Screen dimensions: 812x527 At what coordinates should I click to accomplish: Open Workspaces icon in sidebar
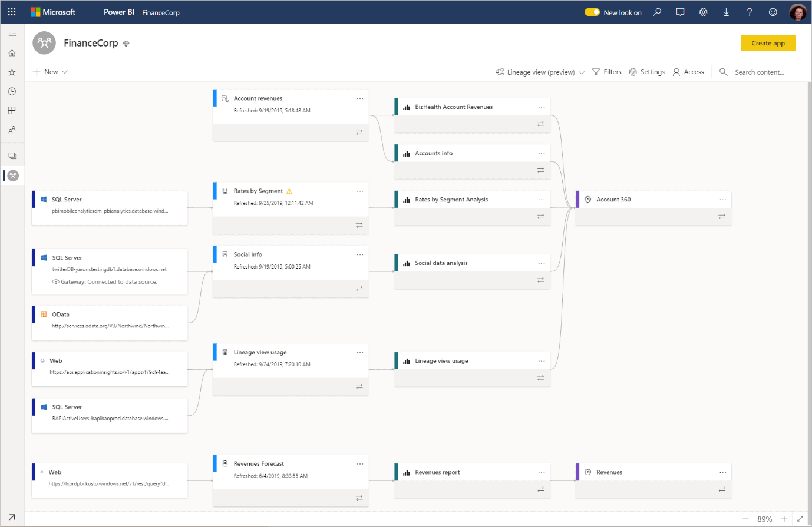pyautogui.click(x=12, y=156)
